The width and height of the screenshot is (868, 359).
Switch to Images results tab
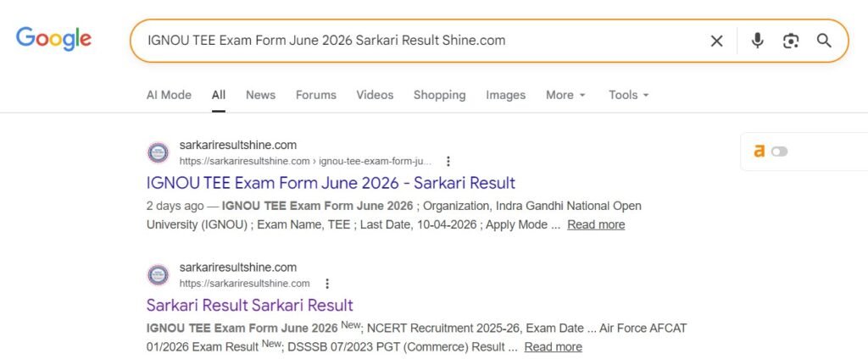505,95
